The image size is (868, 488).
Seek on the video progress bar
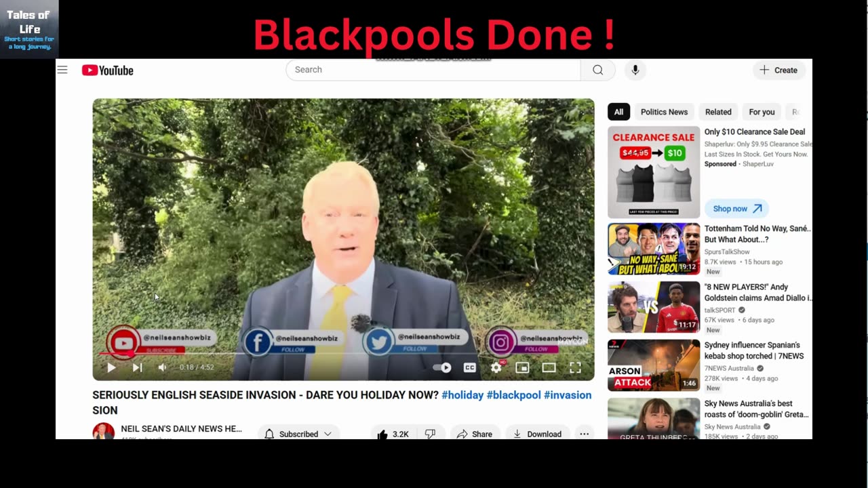(343, 353)
